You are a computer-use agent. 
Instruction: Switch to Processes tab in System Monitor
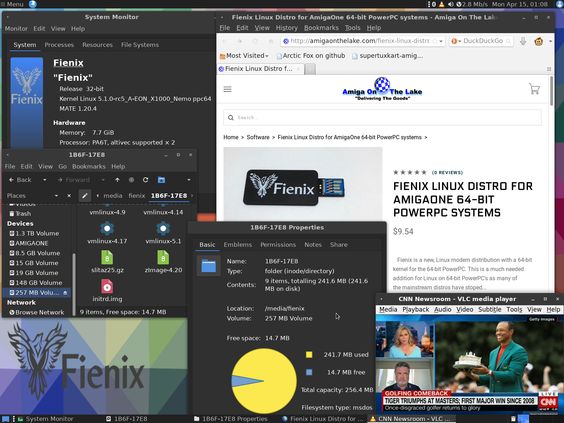(x=59, y=45)
